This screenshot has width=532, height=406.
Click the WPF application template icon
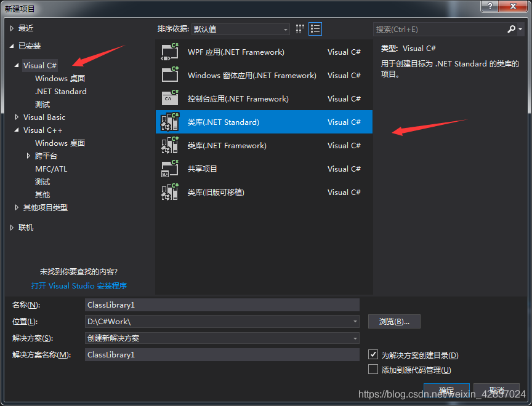(170, 52)
